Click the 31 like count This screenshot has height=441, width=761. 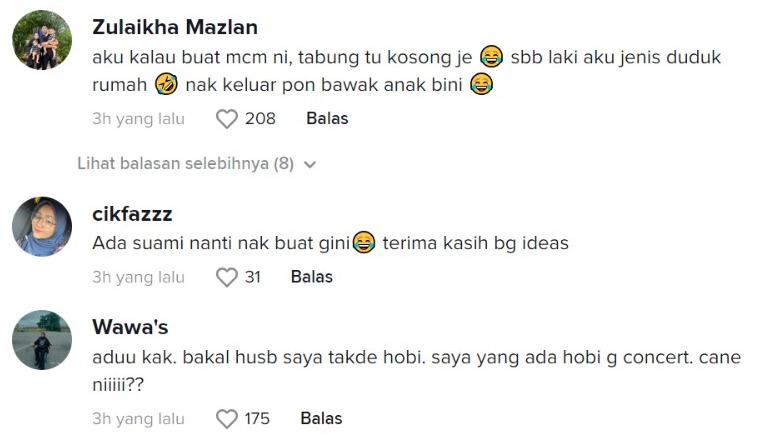coord(252,277)
